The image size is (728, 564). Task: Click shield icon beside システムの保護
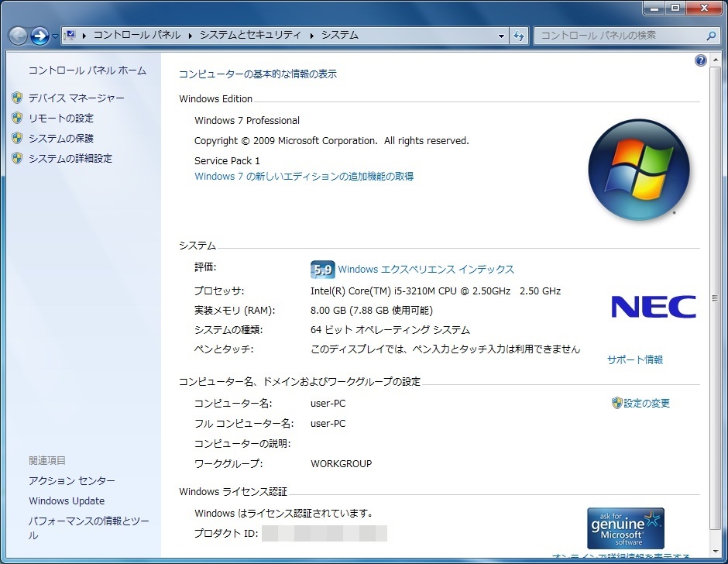coord(17,138)
